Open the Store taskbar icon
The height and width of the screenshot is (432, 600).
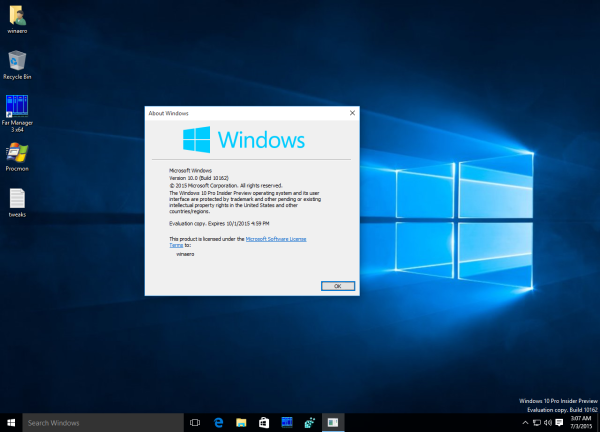[x=264, y=422]
